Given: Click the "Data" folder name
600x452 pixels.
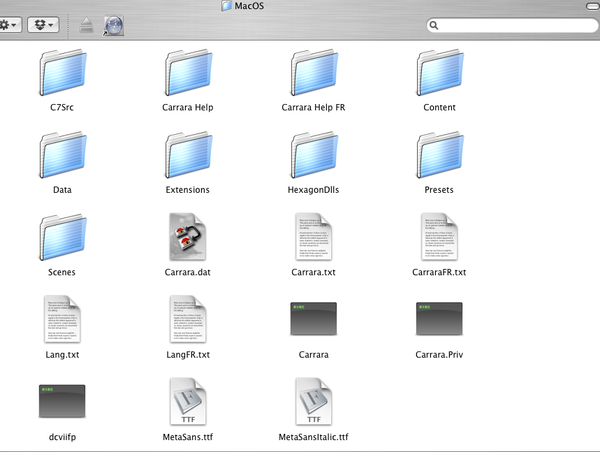Looking at the screenshot, I should 62,189.
